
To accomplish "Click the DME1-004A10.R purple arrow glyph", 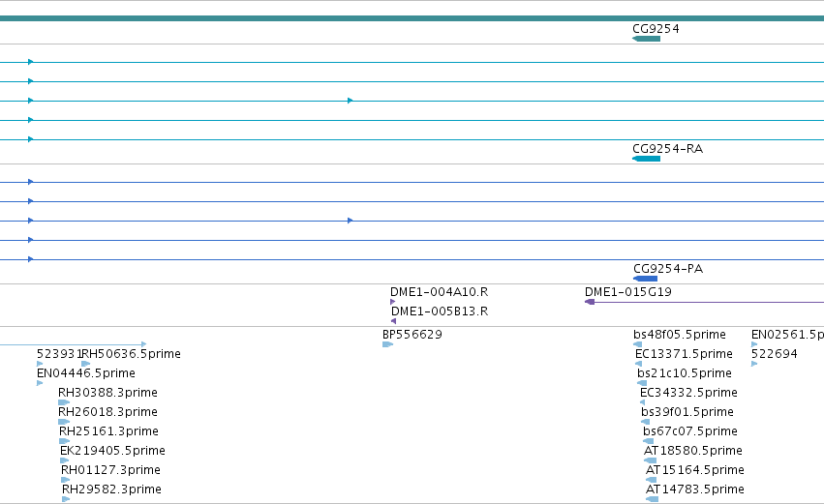I will 392,302.
